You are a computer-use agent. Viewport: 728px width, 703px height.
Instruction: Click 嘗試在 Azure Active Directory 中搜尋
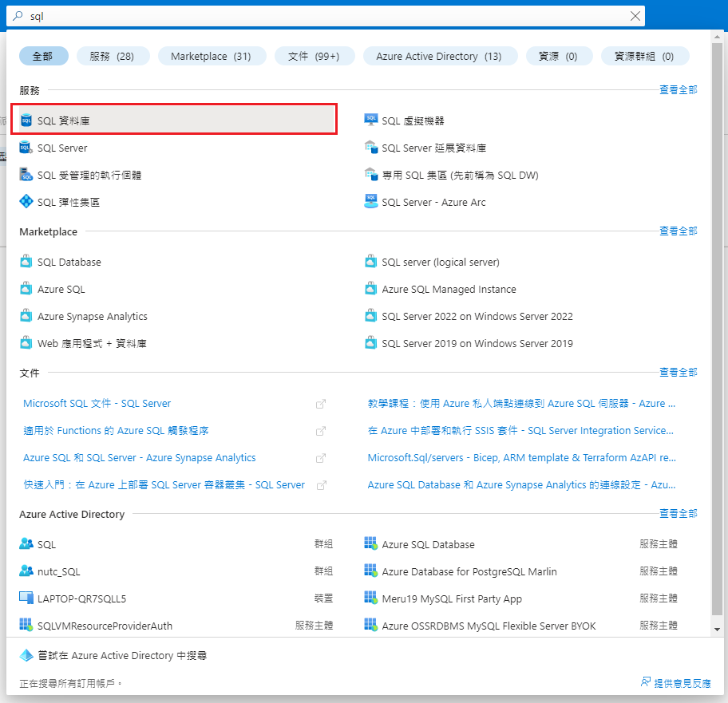(x=122, y=655)
